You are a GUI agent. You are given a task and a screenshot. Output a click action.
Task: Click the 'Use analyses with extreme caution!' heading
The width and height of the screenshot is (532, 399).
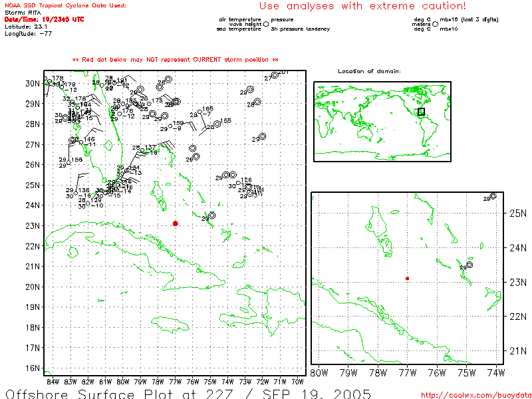click(x=362, y=6)
